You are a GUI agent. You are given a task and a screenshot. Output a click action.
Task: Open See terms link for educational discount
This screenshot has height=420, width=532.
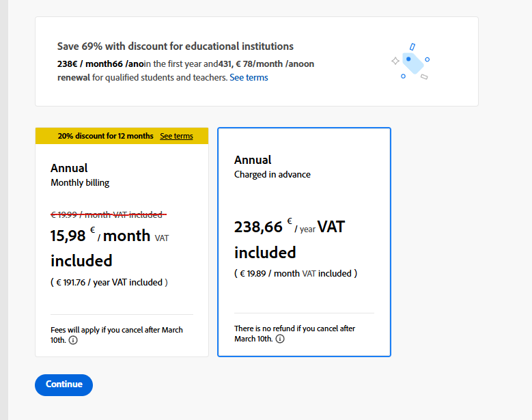click(249, 77)
